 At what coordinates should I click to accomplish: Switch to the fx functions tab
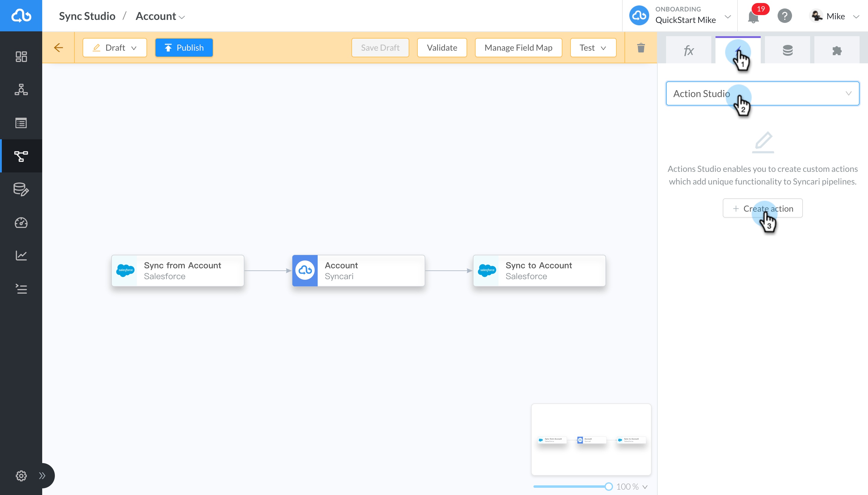pyautogui.click(x=689, y=50)
